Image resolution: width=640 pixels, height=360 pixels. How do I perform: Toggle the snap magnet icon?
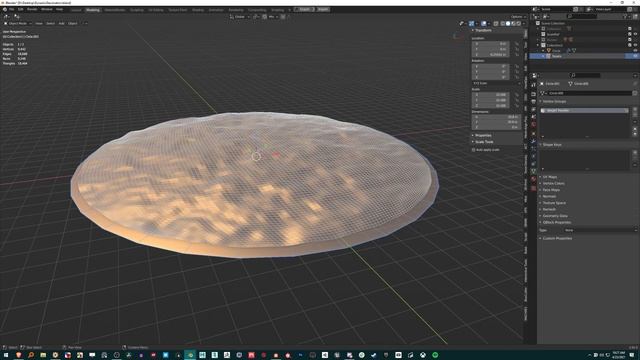[x=265, y=17]
